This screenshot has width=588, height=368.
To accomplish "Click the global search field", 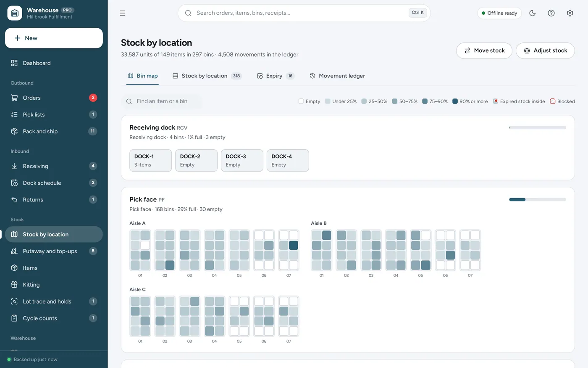I will (x=304, y=13).
